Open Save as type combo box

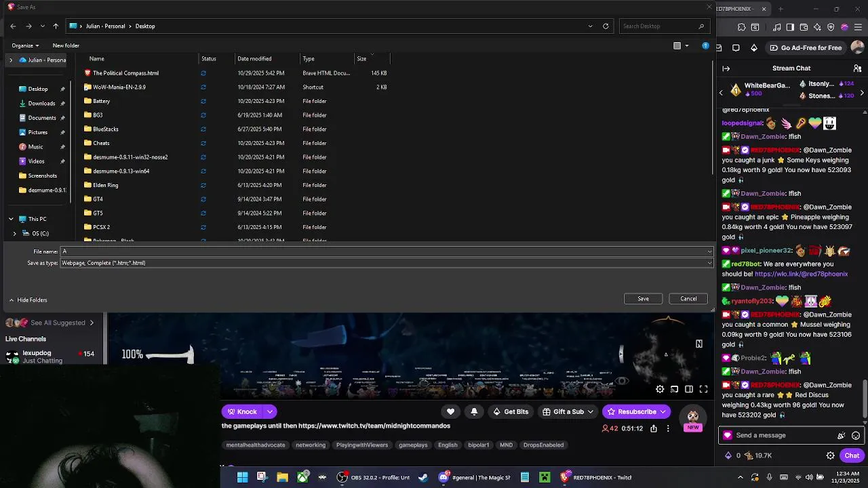(x=387, y=263)
